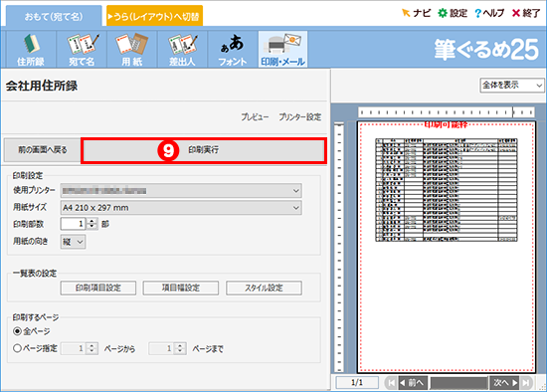
Task: Open 設定 settings with gear icon
Action: [453, 13]
